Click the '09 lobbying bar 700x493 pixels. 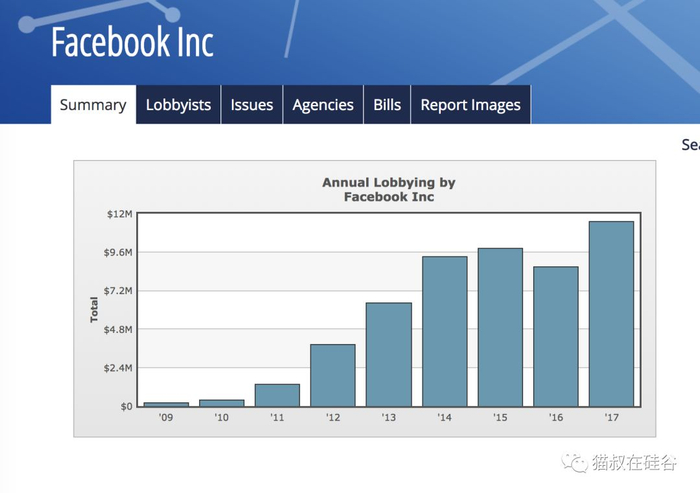click(166, 404)
